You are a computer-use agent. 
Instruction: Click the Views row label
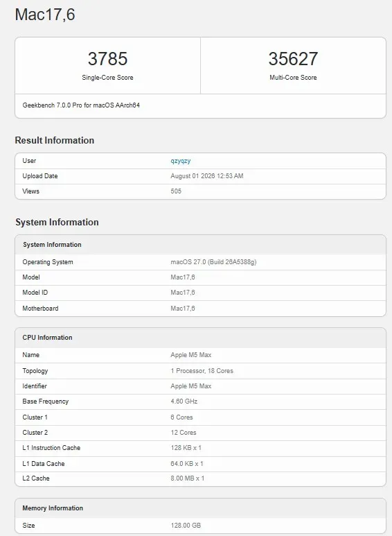(x=30, y=191)
